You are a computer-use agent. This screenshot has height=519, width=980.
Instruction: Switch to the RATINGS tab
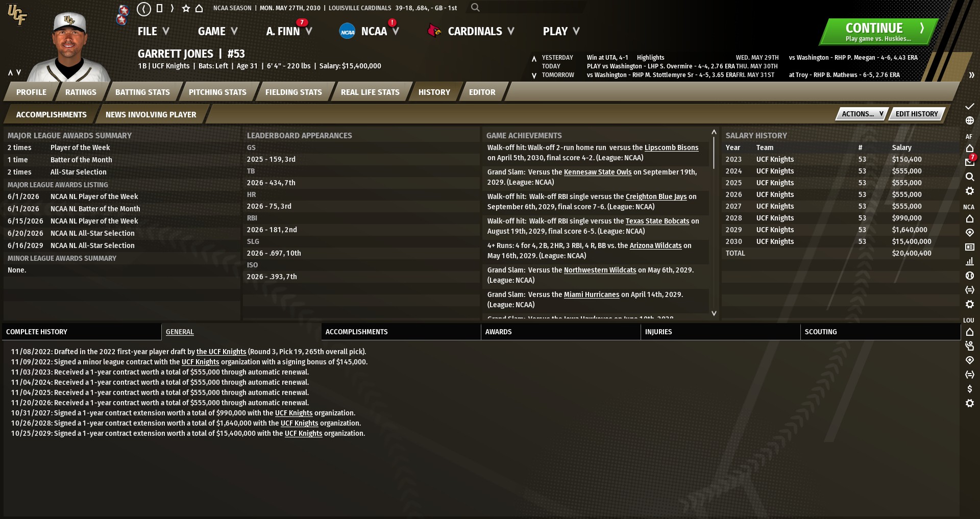tap(81, 92)
